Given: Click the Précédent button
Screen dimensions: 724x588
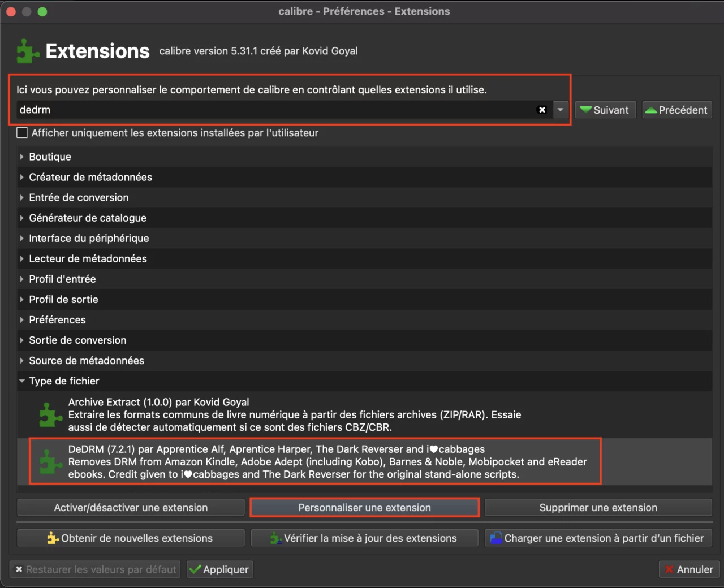Looking at the screenshot, I should [x=677, y=110].
